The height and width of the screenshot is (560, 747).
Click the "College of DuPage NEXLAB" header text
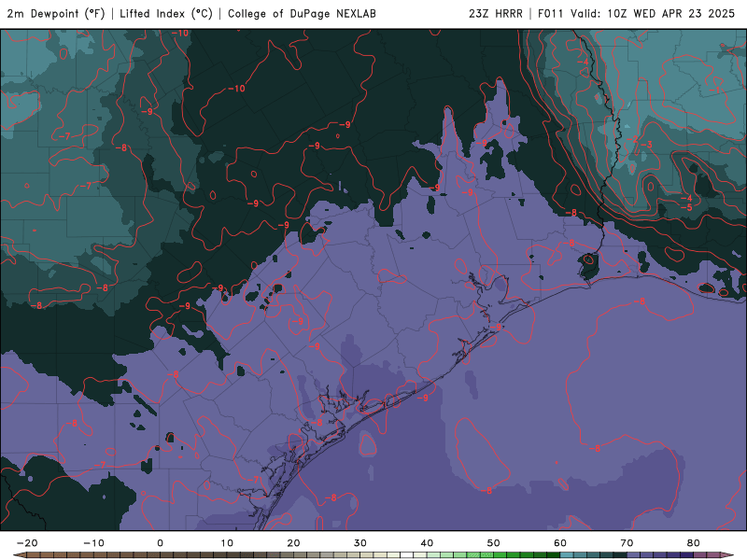coord(302,13)
